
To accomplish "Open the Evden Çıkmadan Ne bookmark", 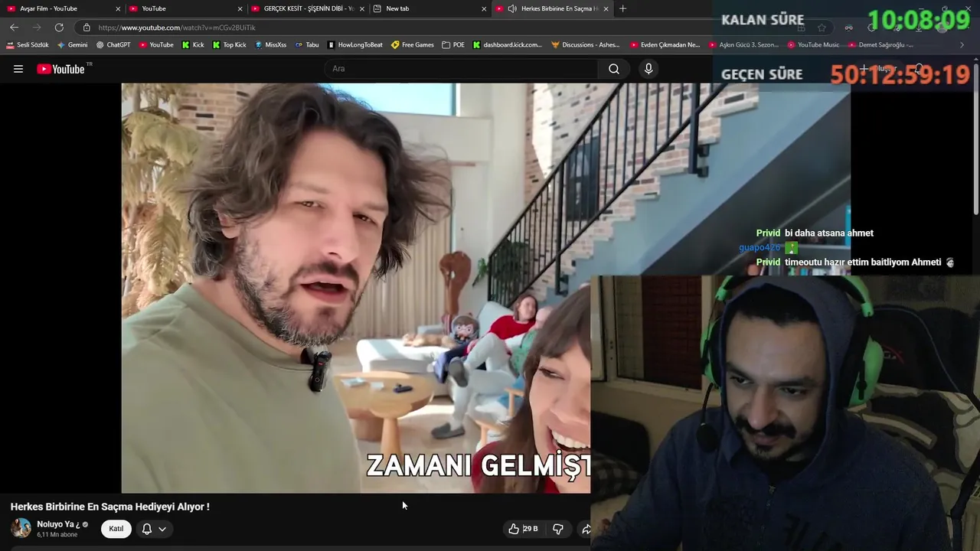I will [x=665, y=45].
